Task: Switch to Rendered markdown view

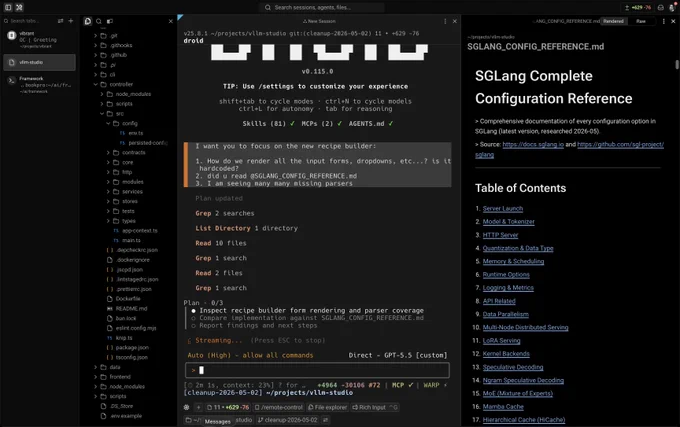Action: pos(613,21)
